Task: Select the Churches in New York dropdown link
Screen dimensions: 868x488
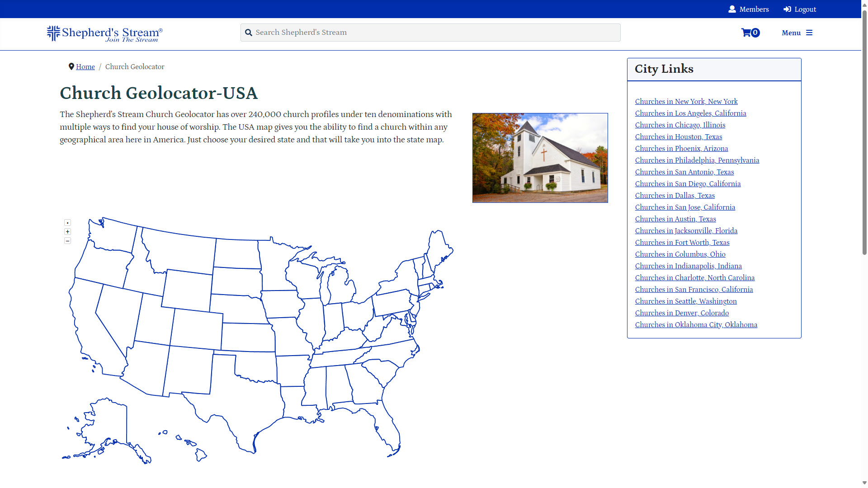Action: (685, 101)
